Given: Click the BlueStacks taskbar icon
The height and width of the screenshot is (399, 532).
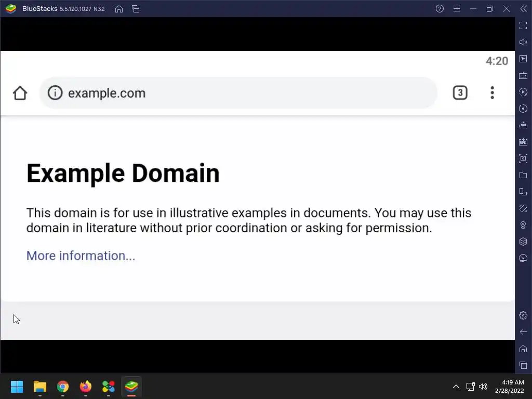Looking at the screenshot, I should pyautogui.click(x=131, y=387).
